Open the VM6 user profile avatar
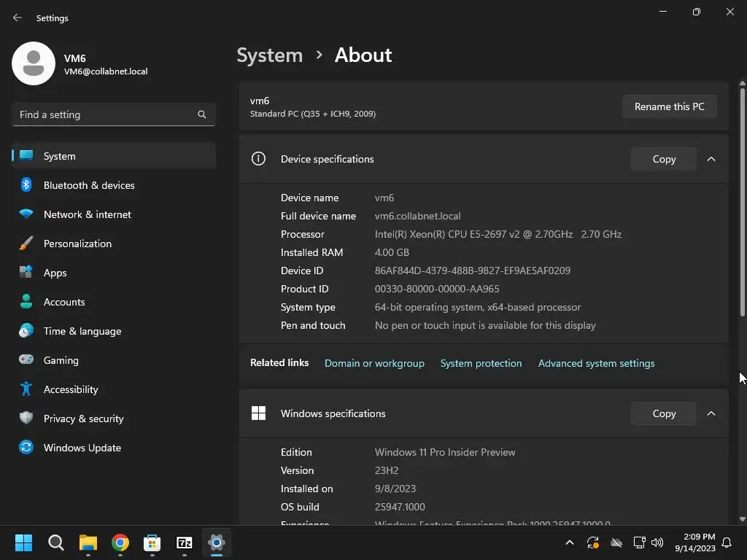 click(34, 63)
